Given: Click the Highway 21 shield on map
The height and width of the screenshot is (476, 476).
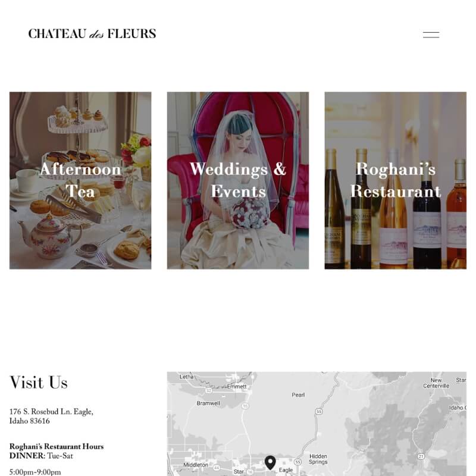Looking at the screenshot, I should click(x=421, y=456).
